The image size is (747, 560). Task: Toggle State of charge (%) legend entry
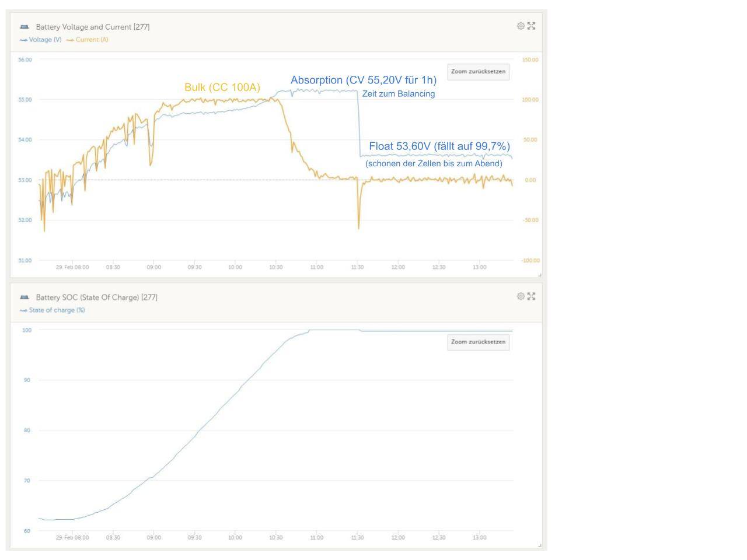[x=53, y=310]
